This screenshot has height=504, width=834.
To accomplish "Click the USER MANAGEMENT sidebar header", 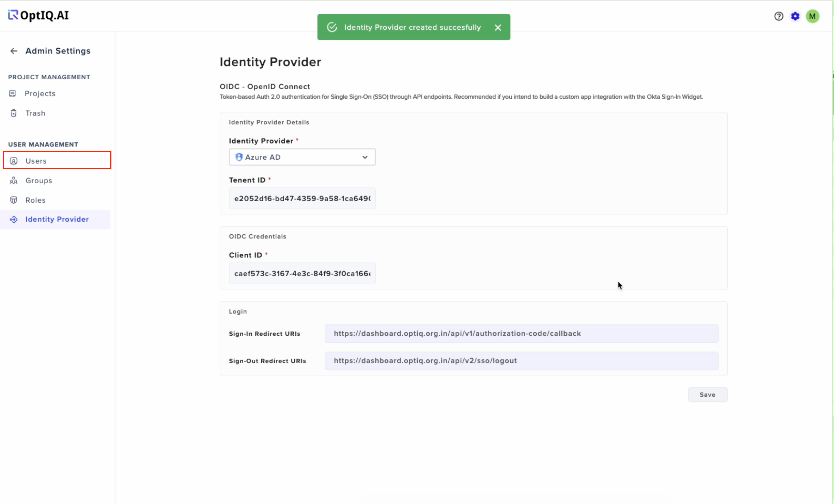I will tap(43, 144).
